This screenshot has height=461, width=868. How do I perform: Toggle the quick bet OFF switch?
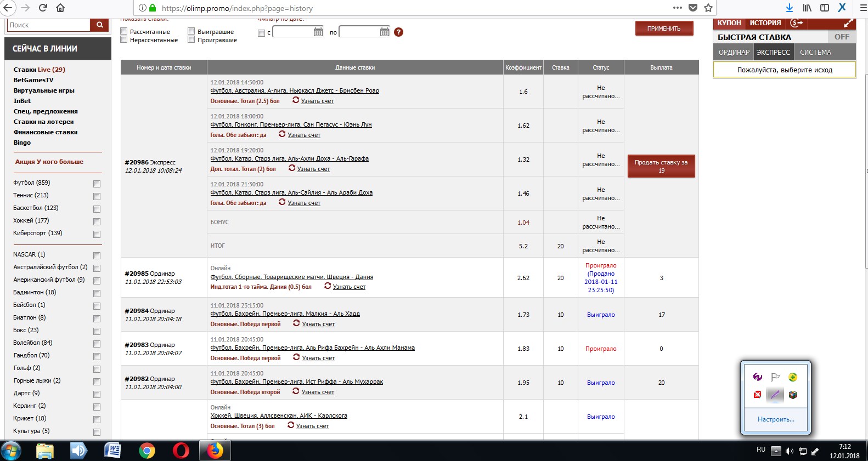[842, 37]
